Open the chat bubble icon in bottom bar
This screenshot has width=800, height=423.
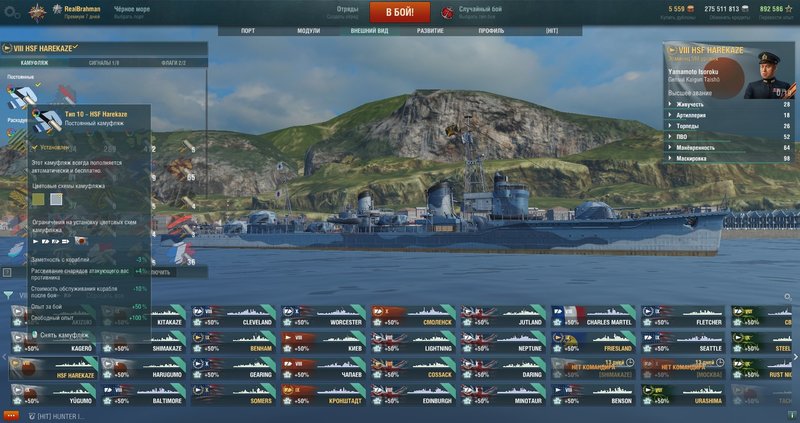coord(32,416)
